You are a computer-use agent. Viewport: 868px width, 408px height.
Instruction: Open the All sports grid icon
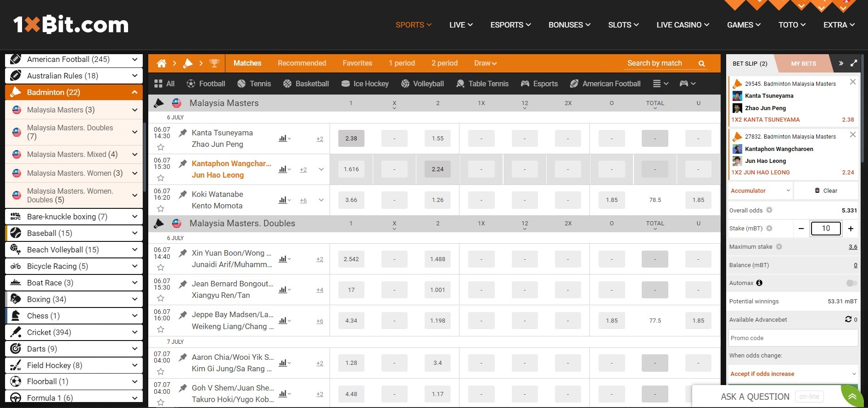pos(158,84)
